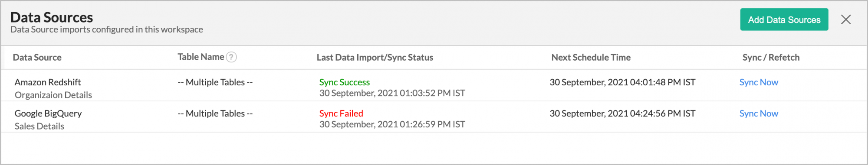Click Sync Now for Amazon Redshift
This screenshot has width=868, height=165.
click(759, 82)
